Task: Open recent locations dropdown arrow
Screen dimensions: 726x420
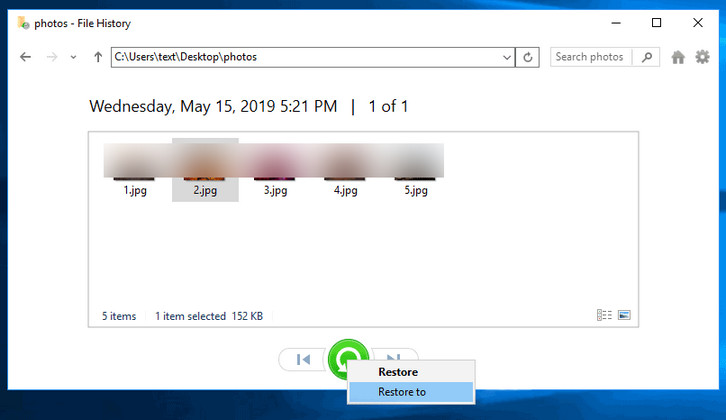Action: (73, 57)
